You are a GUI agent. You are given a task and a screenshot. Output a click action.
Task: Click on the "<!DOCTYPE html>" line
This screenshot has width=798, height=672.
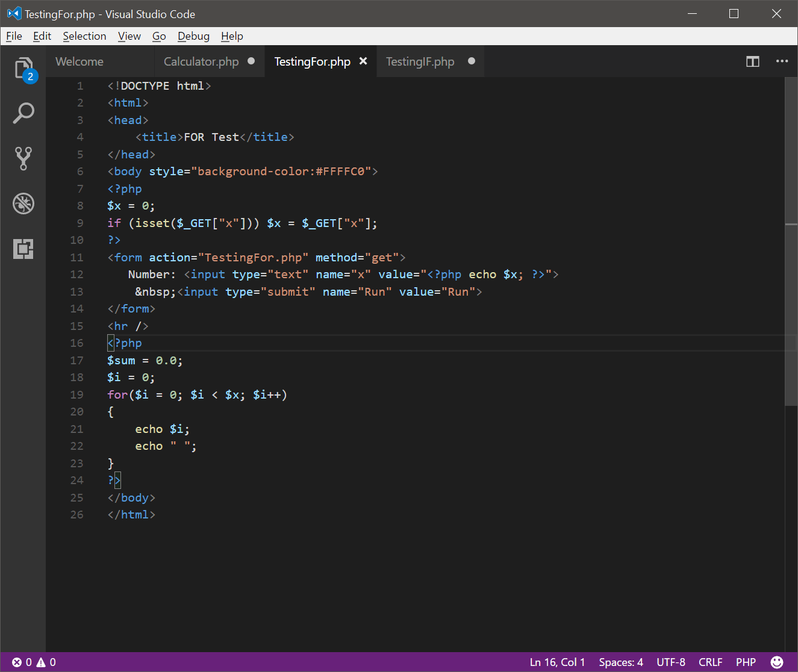click(x=159, y=86)
